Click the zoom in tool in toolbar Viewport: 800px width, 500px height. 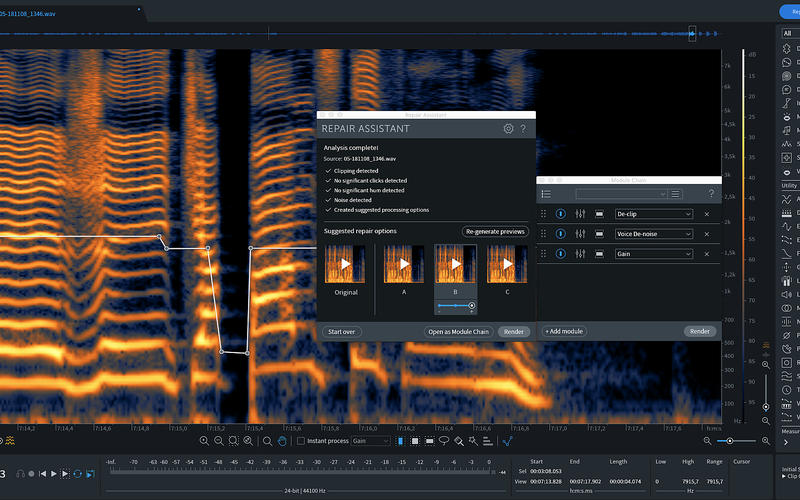204,441
